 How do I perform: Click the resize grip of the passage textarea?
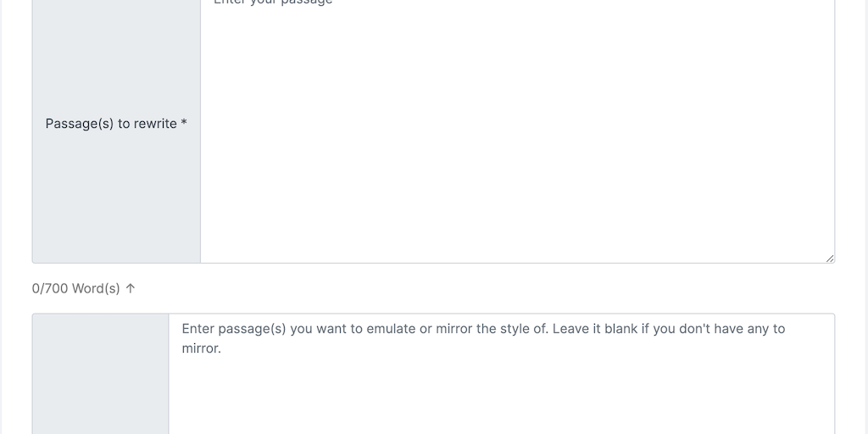[x=830, y=258]
